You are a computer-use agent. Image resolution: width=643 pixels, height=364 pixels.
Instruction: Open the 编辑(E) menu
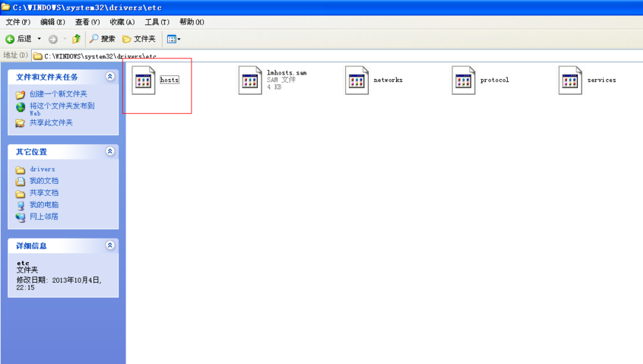(52, 21)
